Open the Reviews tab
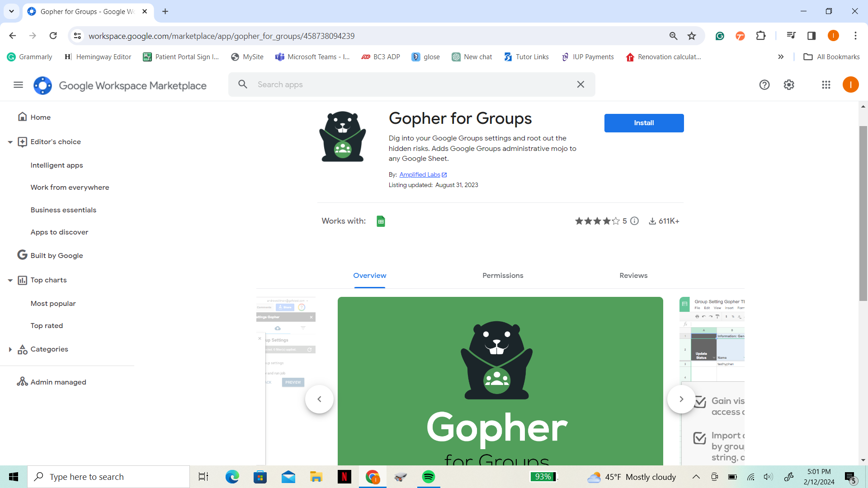 633,275
